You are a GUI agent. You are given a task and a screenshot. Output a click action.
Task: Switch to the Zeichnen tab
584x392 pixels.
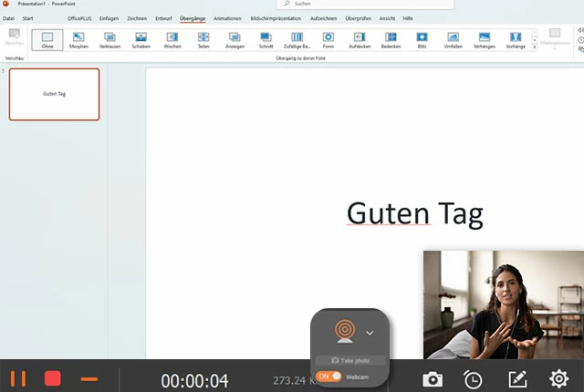137,18
